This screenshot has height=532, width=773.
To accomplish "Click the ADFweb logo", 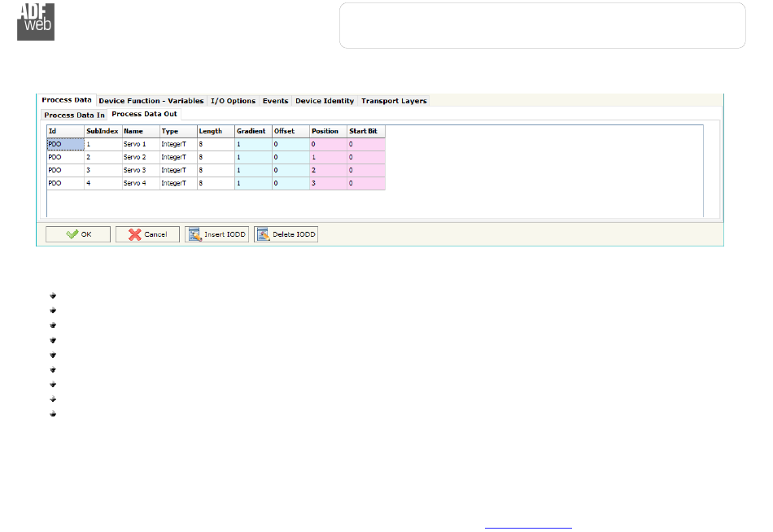I will (x=36, y=21).
